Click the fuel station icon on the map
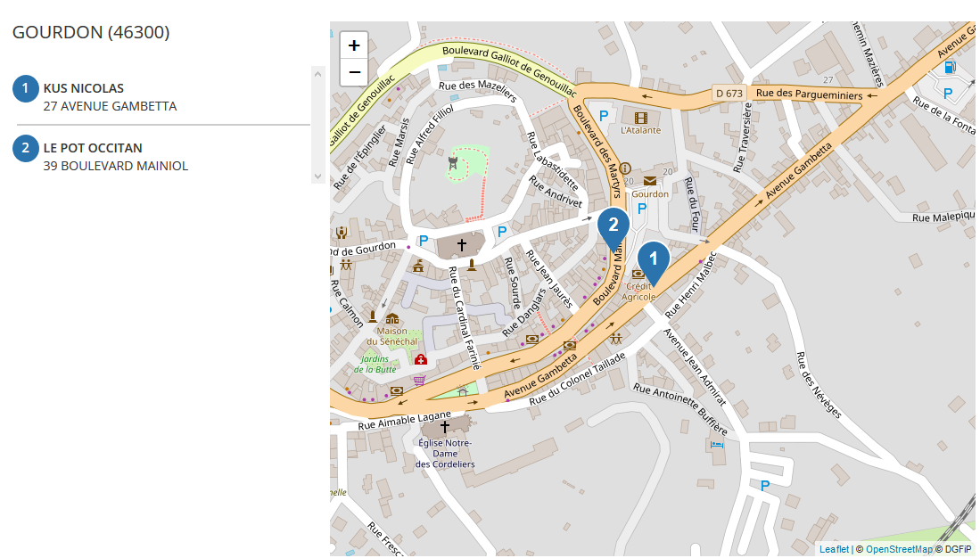Image resolution: width=980 pixels, height=558 pixels. tap(950, 67)
